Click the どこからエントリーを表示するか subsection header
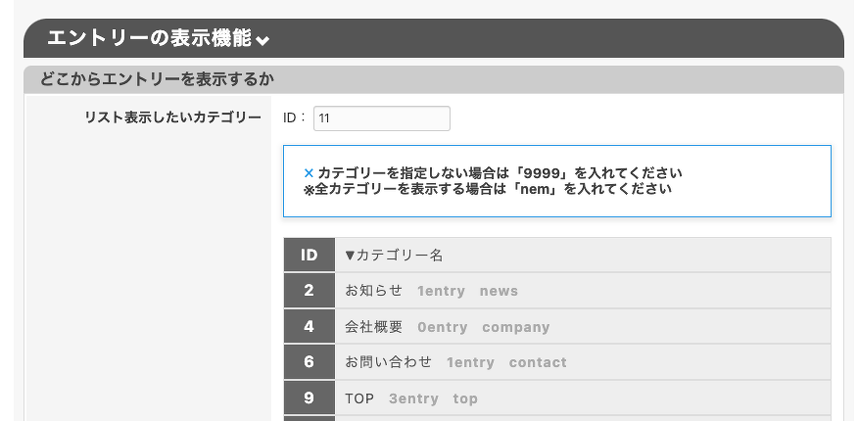The height and width of the screenshot is (421, 858). coord(158,78)
